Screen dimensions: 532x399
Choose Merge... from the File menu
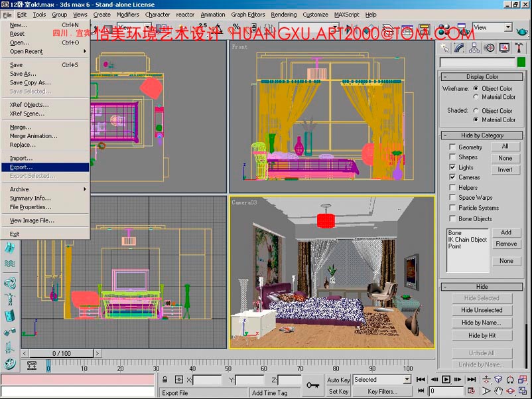click(46, 127)
